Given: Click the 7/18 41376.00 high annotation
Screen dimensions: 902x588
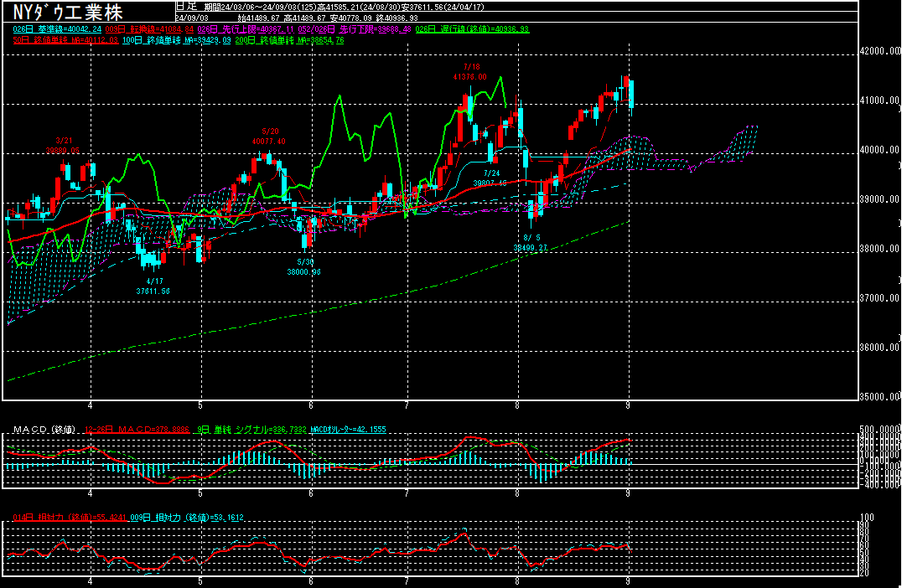Looking at the screenshot, I should point(470,72).
